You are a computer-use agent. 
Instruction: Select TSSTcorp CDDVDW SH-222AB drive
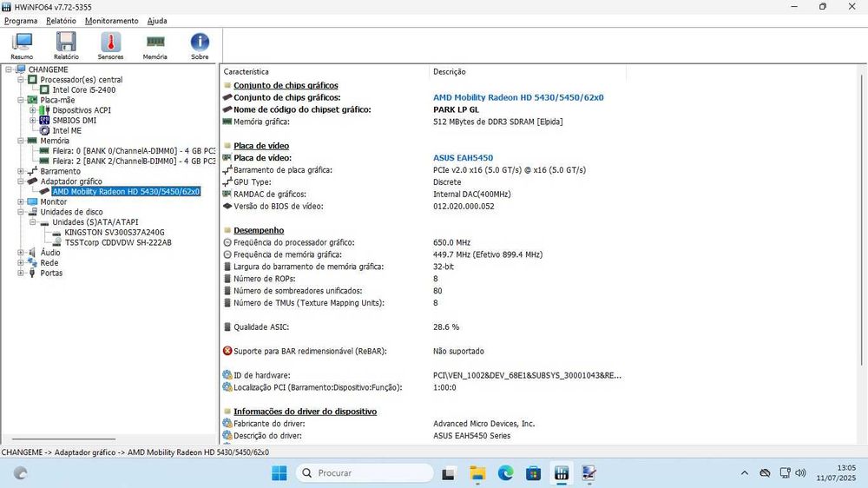(118, 242)
